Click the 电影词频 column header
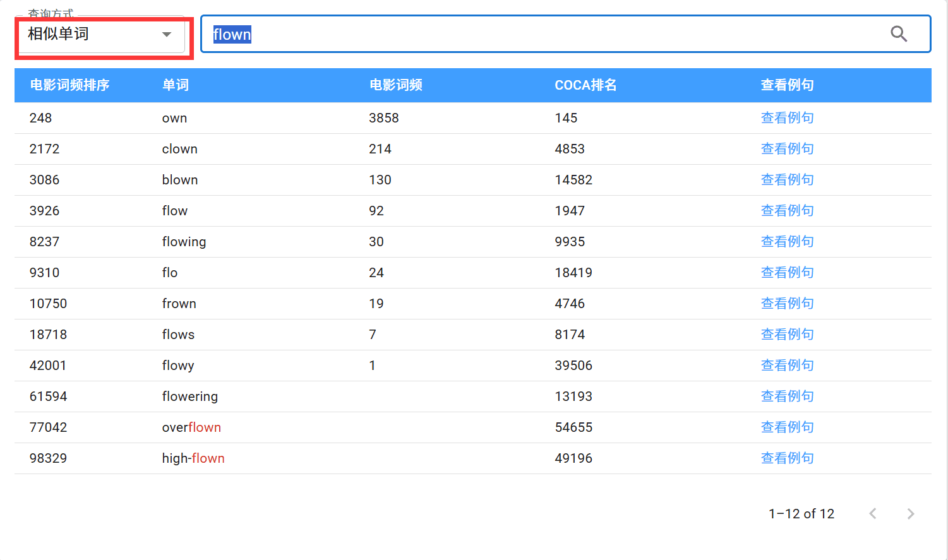Screen dimensions: 948x560 [x=395, y=85]
